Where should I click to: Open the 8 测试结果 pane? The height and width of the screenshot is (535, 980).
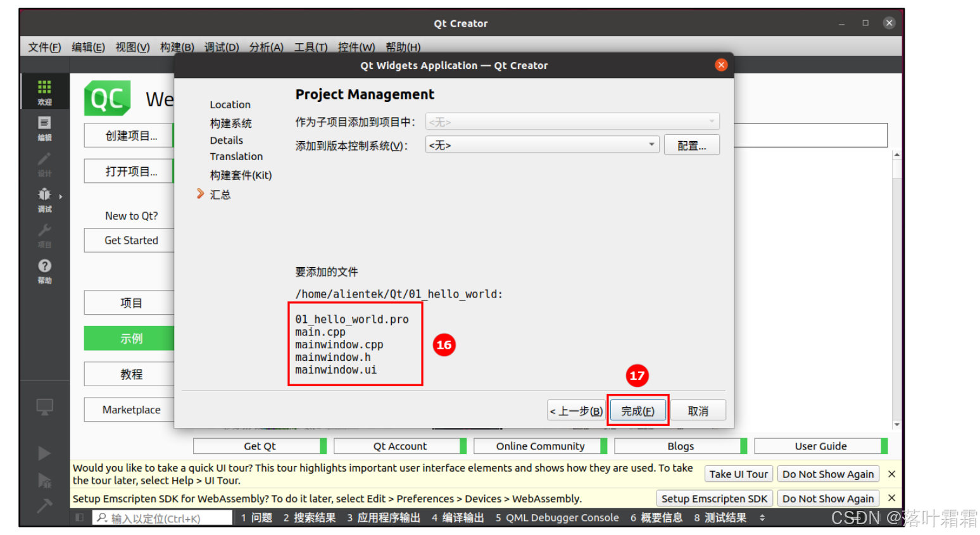point(720,518)
